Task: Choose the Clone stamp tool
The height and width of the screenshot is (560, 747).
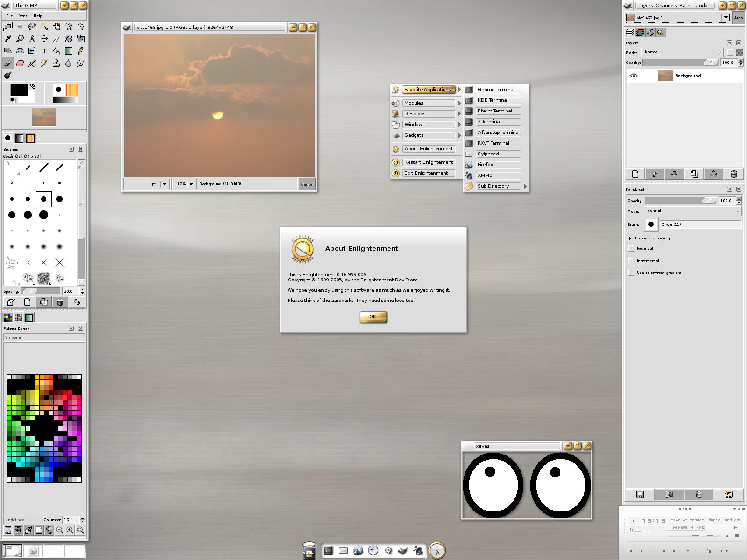Action: [x=56, y=63]
